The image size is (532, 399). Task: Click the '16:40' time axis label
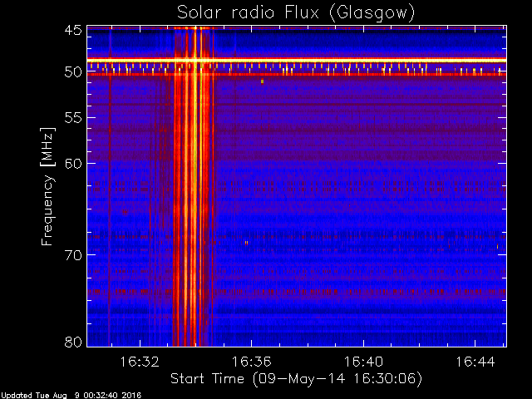[363, 362]
